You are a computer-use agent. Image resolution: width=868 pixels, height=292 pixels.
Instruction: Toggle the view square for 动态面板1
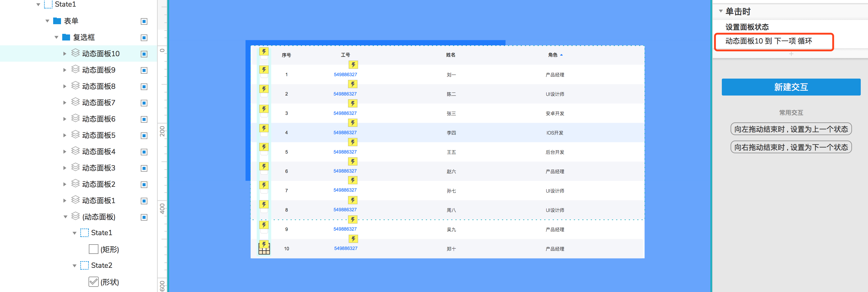click(144, 201)
